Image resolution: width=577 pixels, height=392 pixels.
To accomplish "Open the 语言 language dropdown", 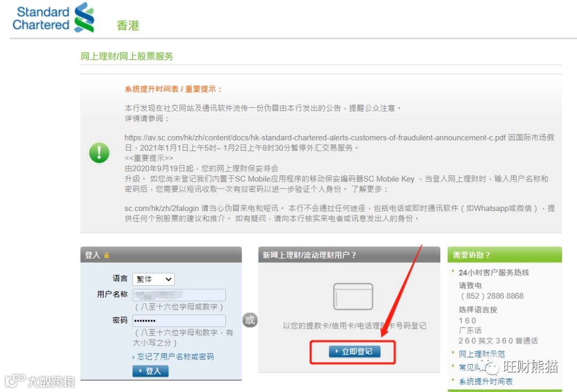I will (x=153, y=279).
